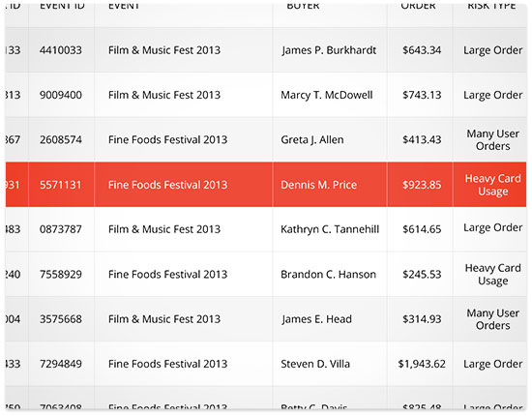Screen dimensions: 532x416
Task: Click the RISK TYPE column header
Action: point(492,6)
